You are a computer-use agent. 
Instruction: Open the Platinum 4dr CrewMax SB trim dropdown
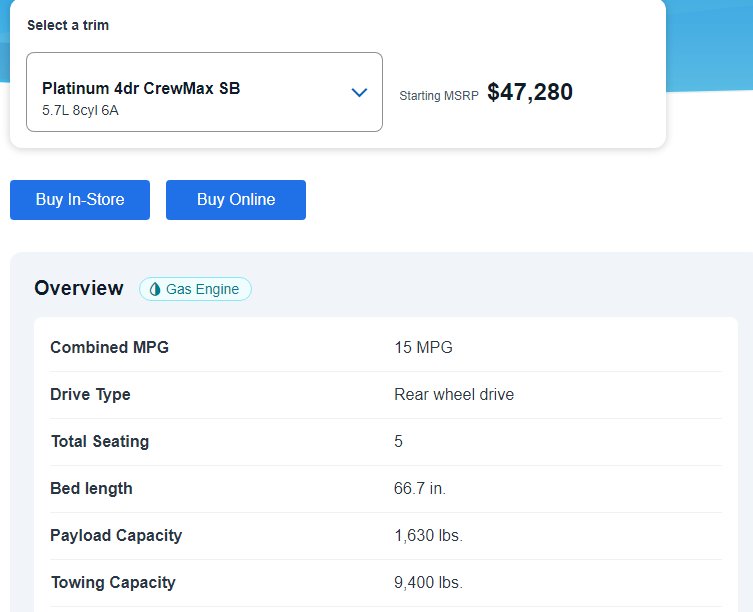coord(204,92)
